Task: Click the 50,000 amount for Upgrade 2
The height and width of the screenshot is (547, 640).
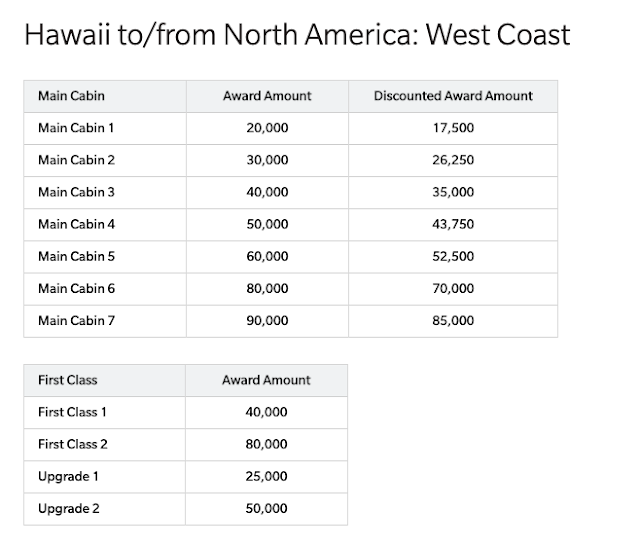Action: (x=266, y=508)
